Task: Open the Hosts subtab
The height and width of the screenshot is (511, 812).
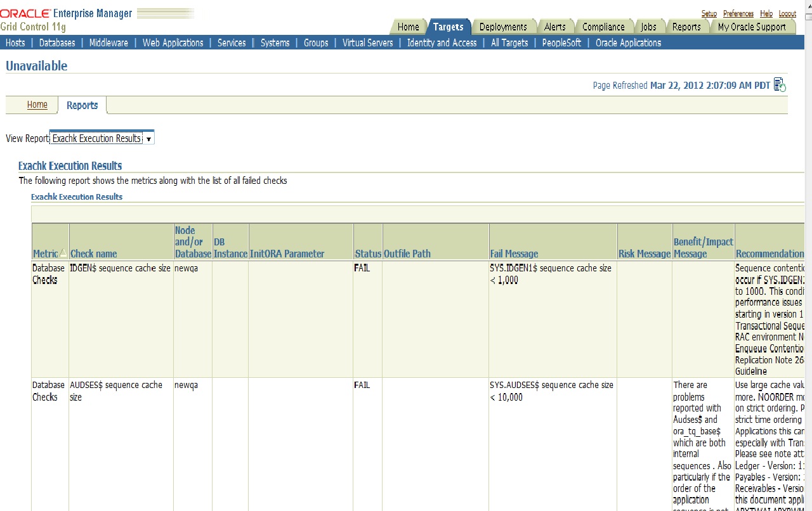Action: [x=15, y=42]
